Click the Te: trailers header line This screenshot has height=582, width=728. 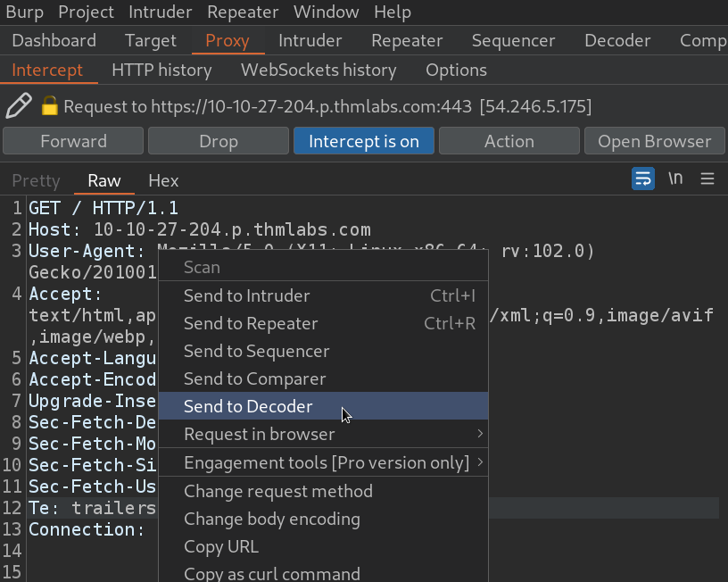[93, 508]
